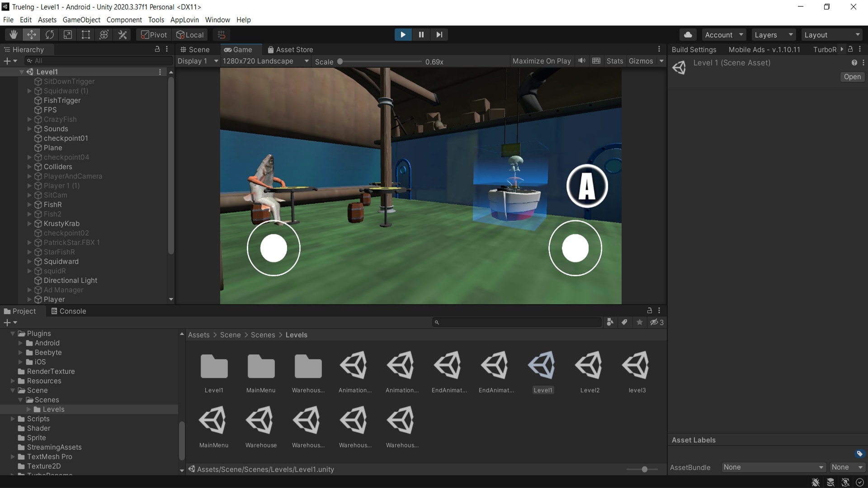Select the Hand tool in toolbar
The width and height of the screenshot is (868, 488).
pos(14,35)
